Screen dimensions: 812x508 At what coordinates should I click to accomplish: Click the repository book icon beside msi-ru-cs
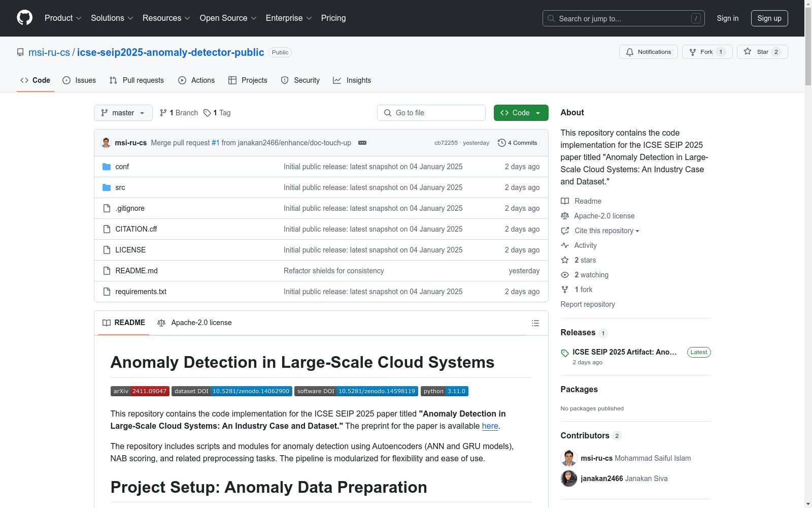[20, 52]
